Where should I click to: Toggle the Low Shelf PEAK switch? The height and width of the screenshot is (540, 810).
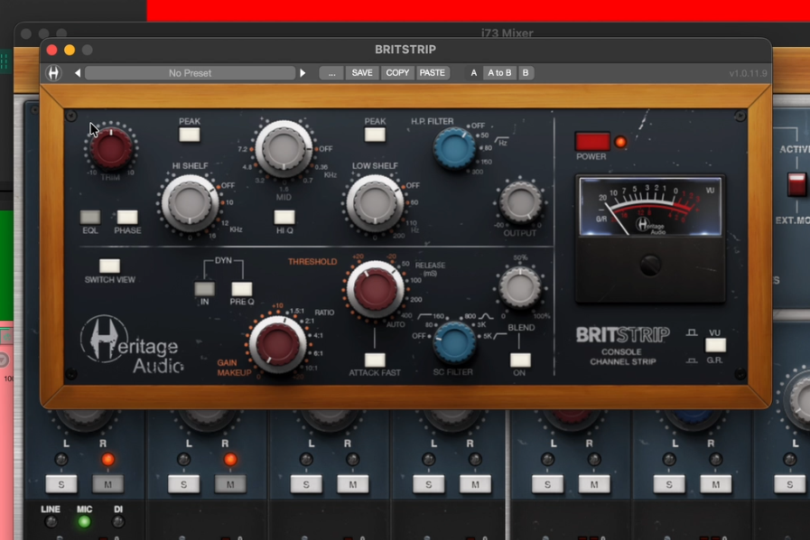pyautogui.click(x=375, y=135)
